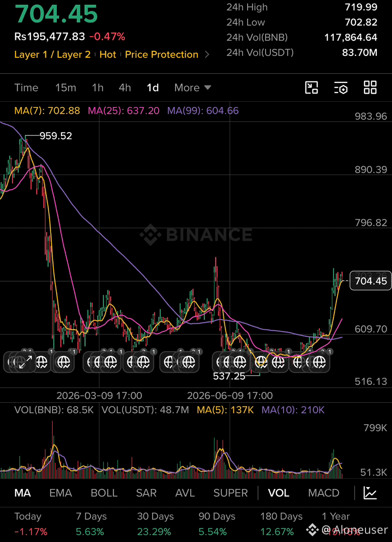The height and width of the screenshot is (542, 392).
Task: Click the 180 Days 12.67% performance
Action: pos(281,524)
